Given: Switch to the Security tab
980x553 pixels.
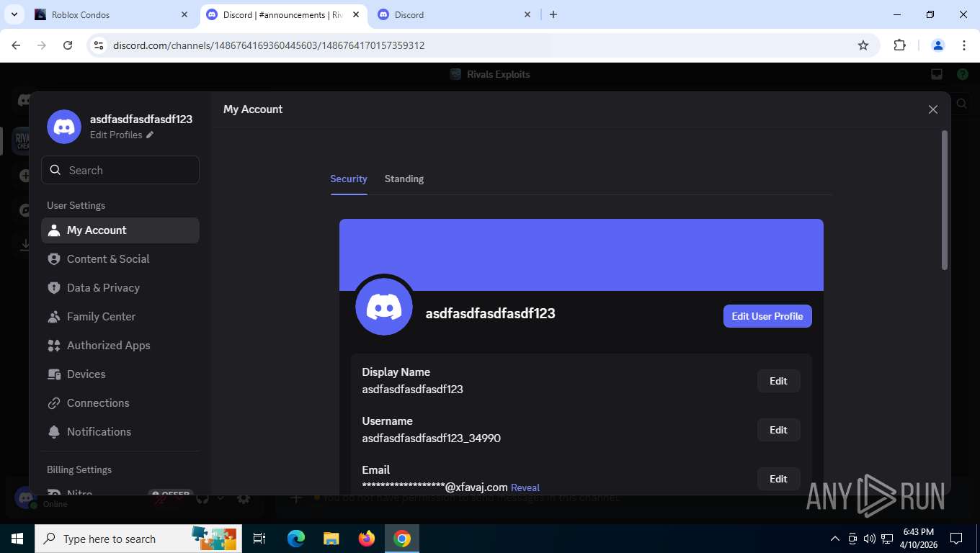Looking at the screenshot, I should coord(349,179).
